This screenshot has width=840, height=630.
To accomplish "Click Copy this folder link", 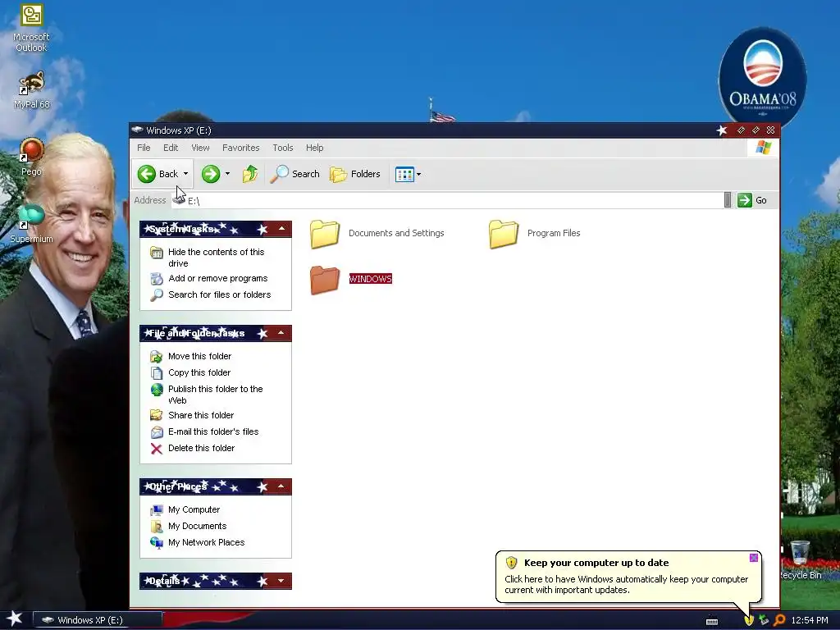I will click(x=199, y=373).
